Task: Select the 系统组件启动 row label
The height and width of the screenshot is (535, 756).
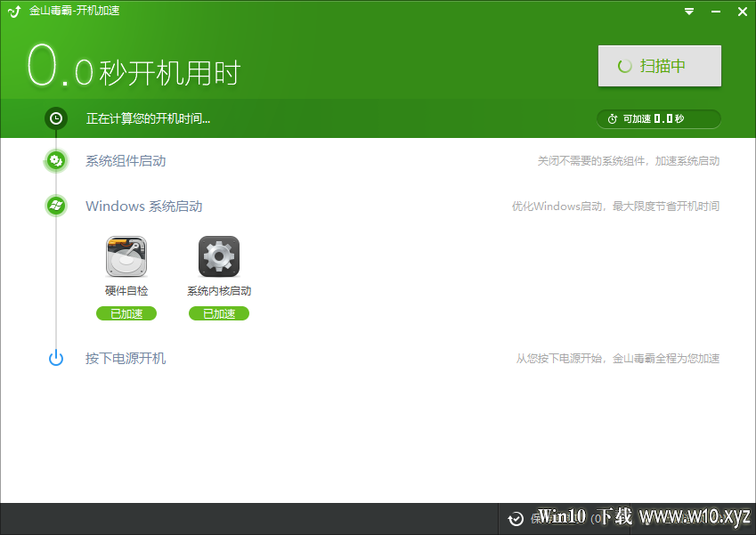Action: (x=126, y=161)
